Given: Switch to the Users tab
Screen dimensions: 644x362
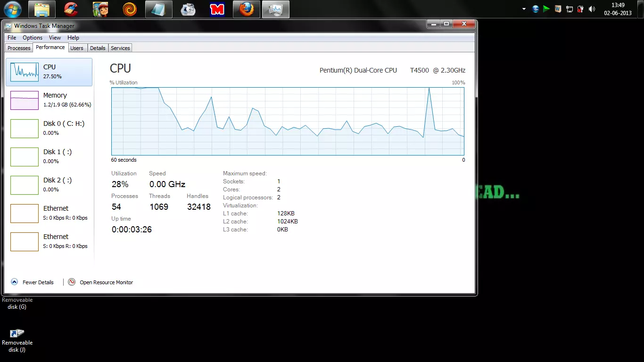Looking at the screenshot, I should [x=77, y=48].
